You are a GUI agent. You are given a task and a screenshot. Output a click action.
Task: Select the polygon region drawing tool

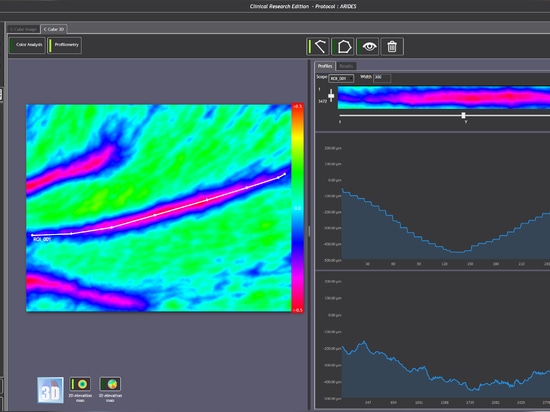pos(342,46)
